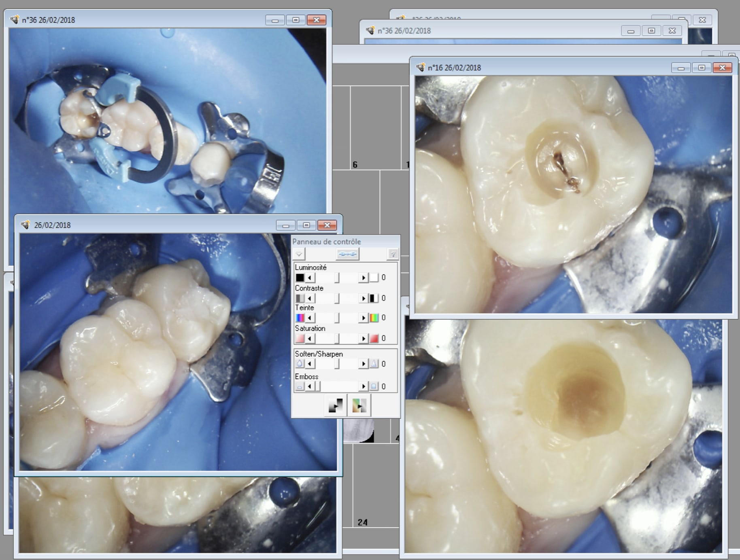Click the invert negative button in control panel

[x=335, y=405]
